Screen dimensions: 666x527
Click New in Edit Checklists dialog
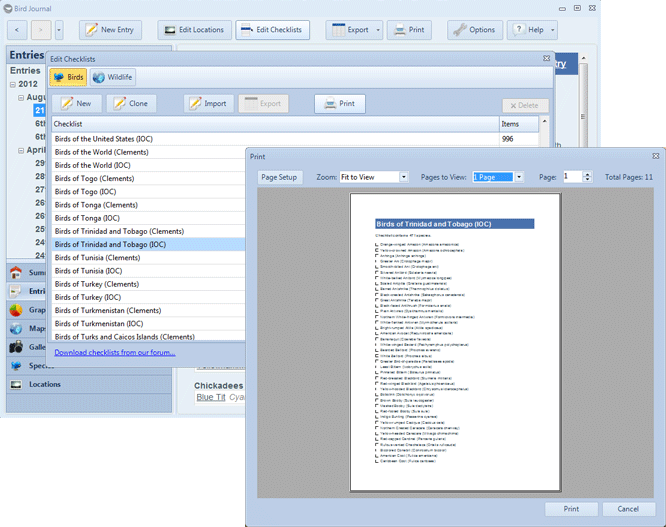pos(76,104)
